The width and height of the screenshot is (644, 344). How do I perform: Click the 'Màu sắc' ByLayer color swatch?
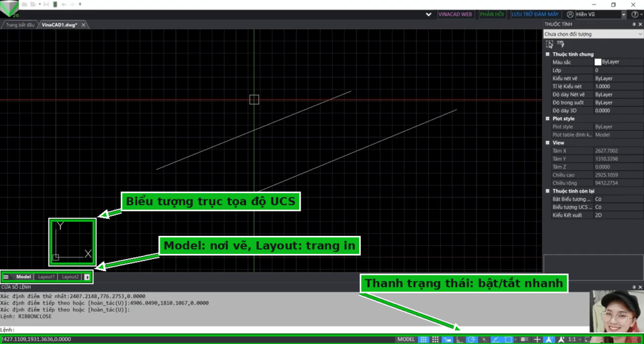pos(598,62)
